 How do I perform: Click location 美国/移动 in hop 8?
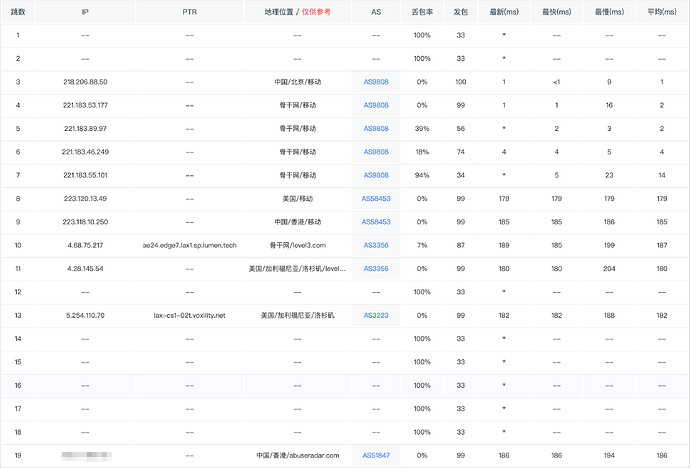click(x=297, y=198)
